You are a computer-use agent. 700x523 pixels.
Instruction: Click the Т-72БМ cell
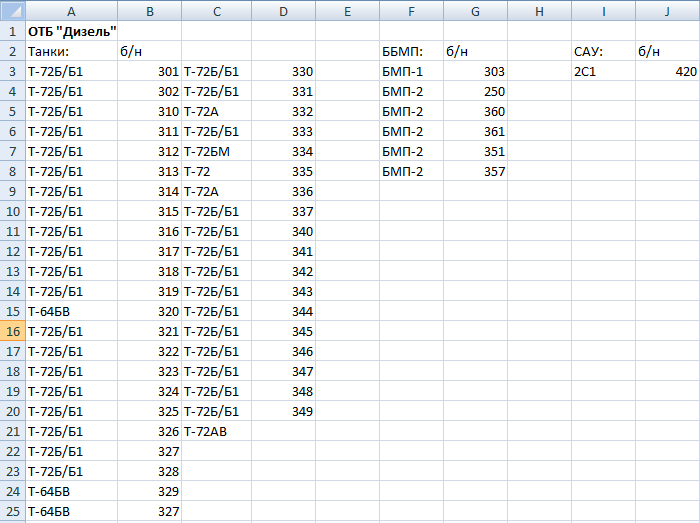pyautogui.click(x=217, y=151)
